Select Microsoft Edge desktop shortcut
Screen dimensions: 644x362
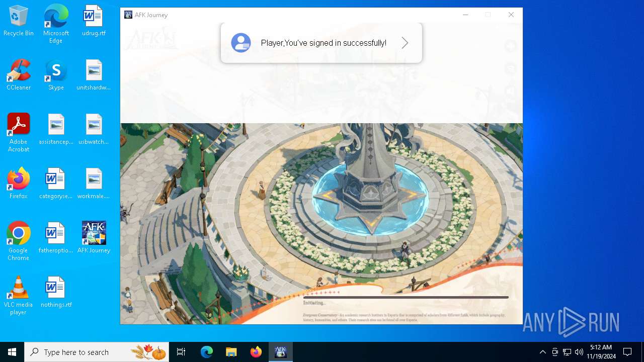click(x=56, y=24)
